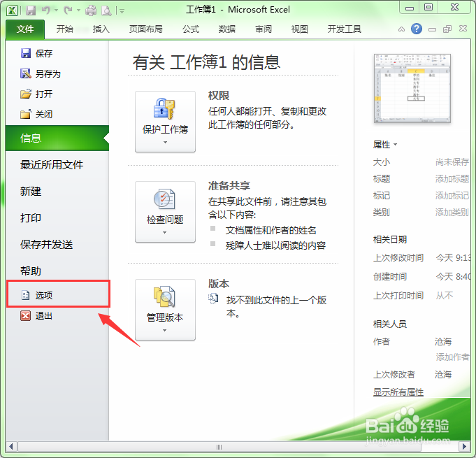Click the 准备共享 heading text

(x=229, y=185)
